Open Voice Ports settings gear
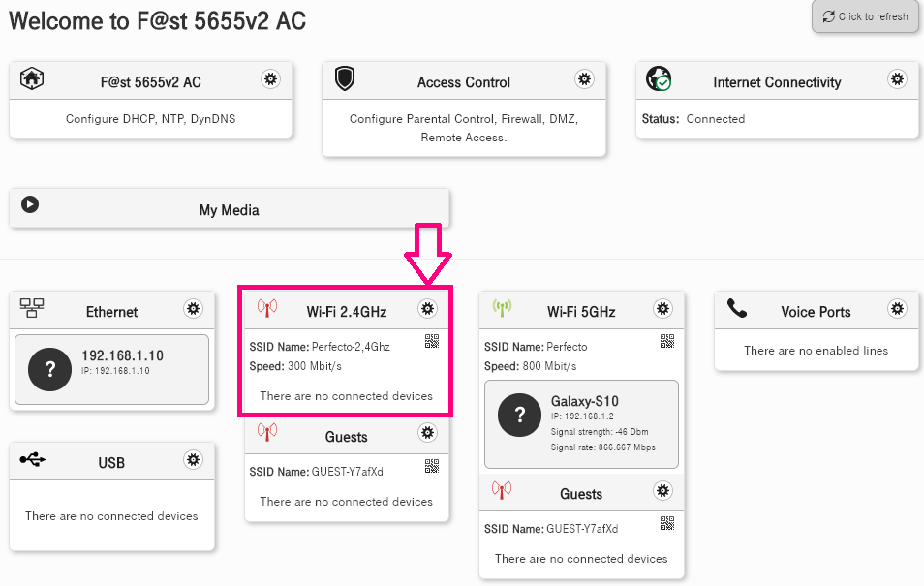Viewport: 924px width, 586px height. tap(897, 309)
